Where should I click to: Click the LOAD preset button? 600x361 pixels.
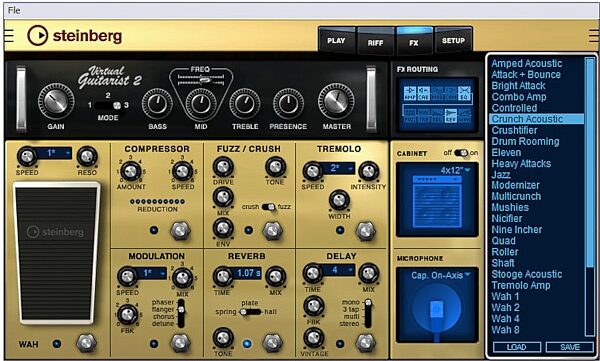(517, 347)
